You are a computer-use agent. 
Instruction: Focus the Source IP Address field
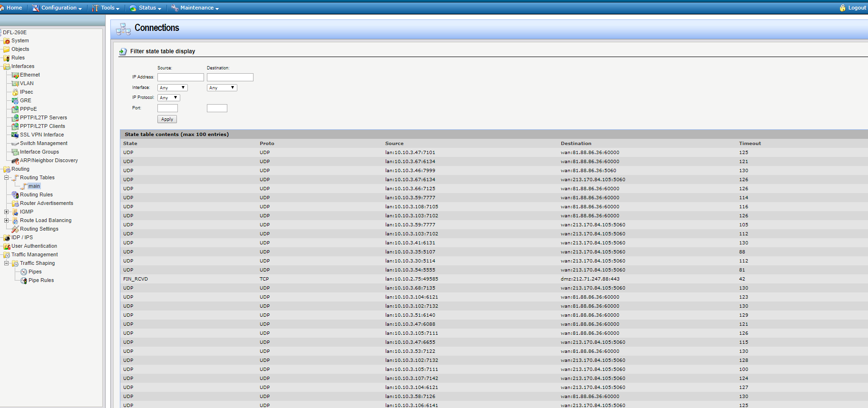(x=181, y=77)
